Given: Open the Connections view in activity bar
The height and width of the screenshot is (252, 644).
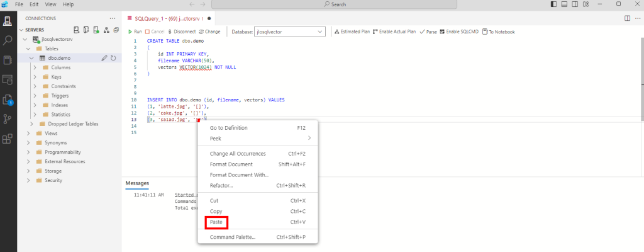Looking at the screenshot, I should tap(8, 20).
